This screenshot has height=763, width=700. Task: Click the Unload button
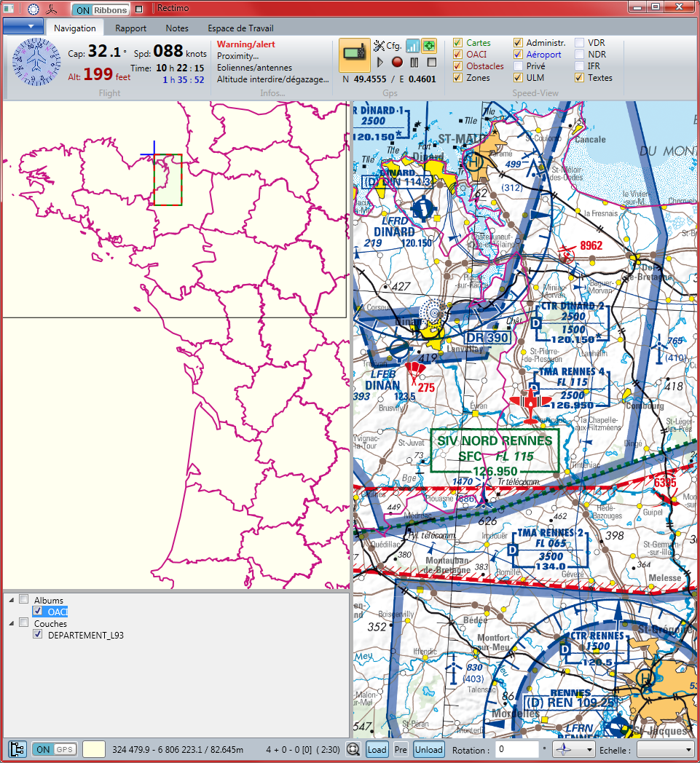tap(428, 749)
